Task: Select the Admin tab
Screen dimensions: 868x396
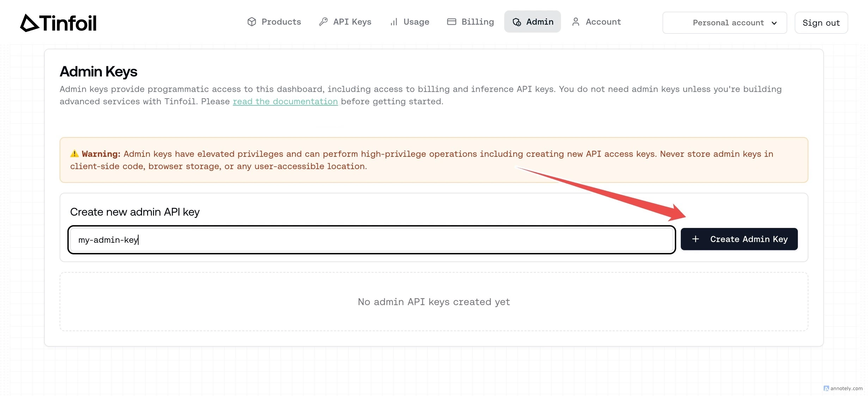Action: pyautogui.click(x=532, y=22)
